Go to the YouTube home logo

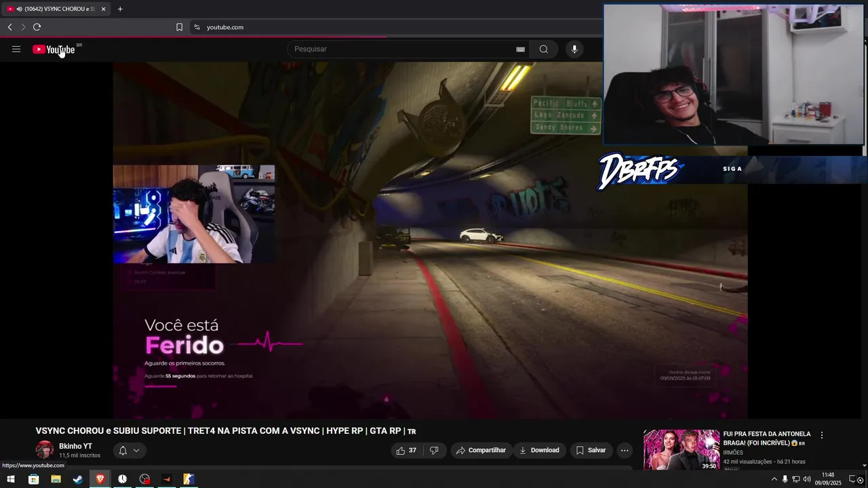coord(54,49)
